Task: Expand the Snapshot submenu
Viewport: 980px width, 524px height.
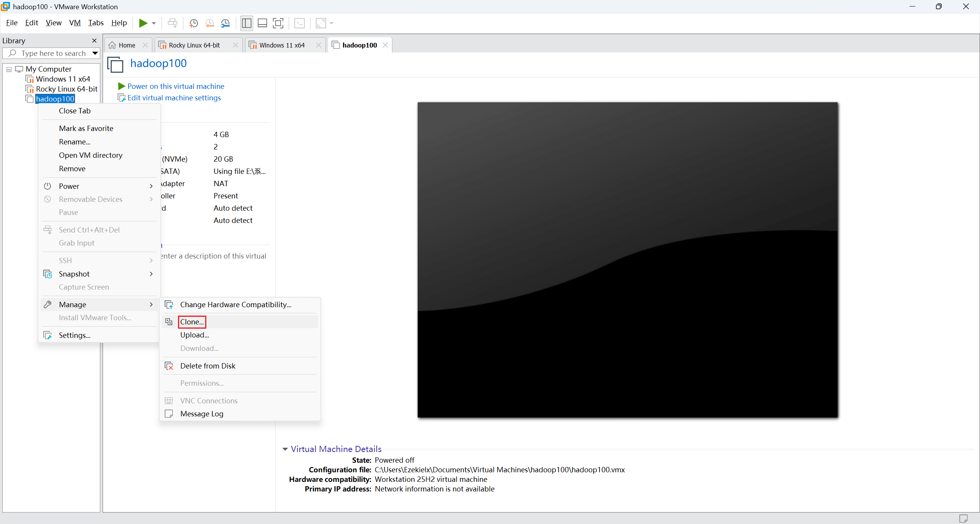Action: pos(100,274)
